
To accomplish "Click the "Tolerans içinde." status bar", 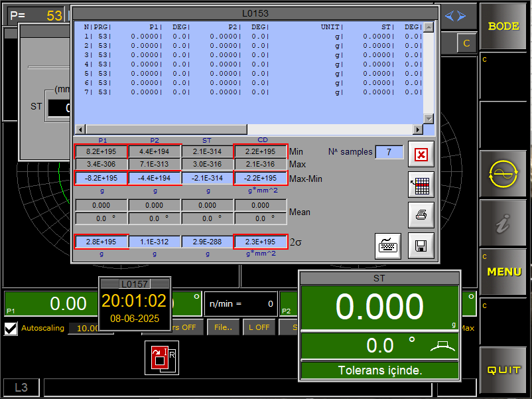I will click(x=380, y=370).
